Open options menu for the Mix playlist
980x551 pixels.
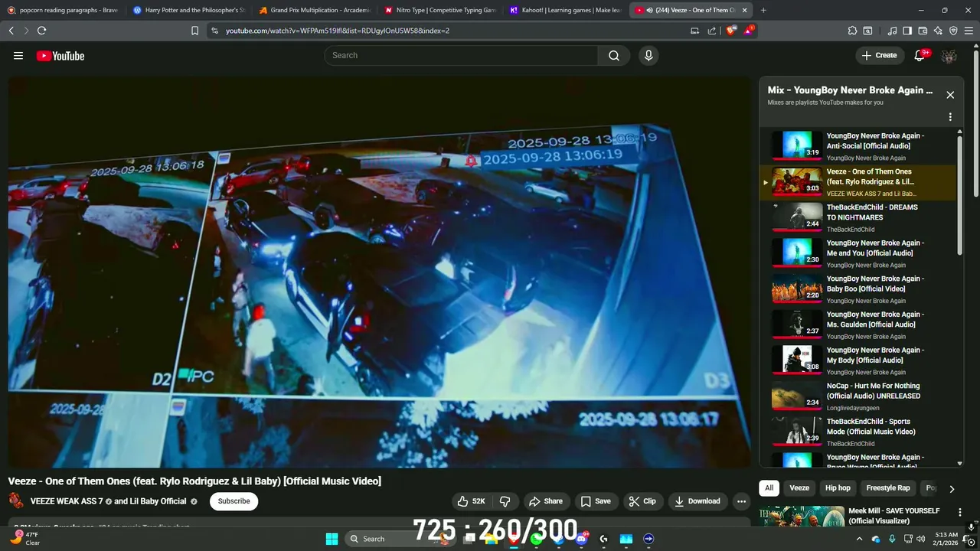tap(950, 117)
